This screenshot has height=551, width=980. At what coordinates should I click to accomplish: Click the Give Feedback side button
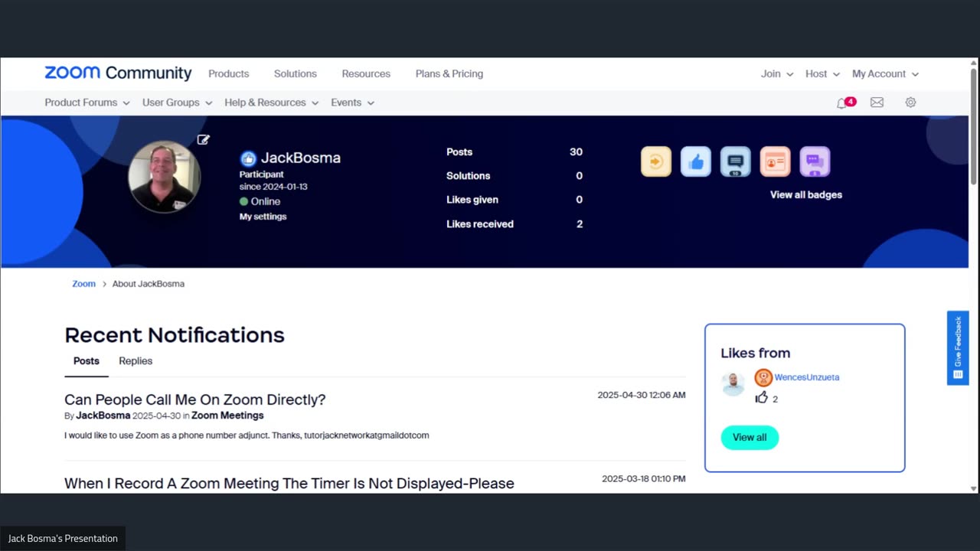958,347
